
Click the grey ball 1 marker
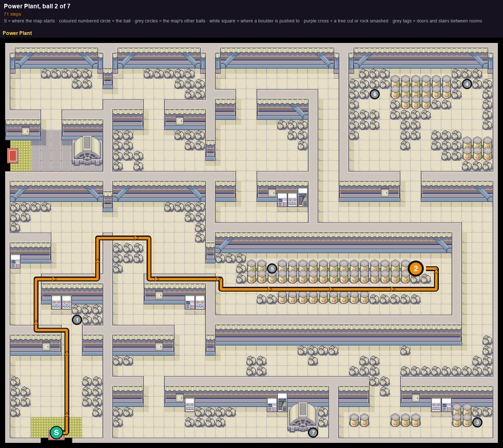(x=77, y=320)
